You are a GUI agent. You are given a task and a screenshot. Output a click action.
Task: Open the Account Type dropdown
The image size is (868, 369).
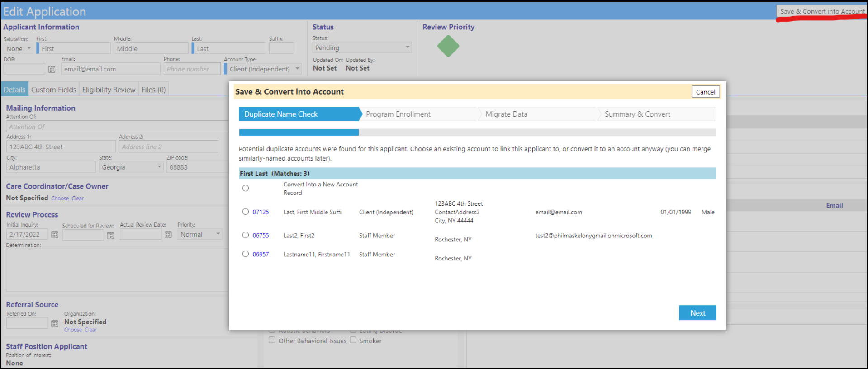click(263, 69)
